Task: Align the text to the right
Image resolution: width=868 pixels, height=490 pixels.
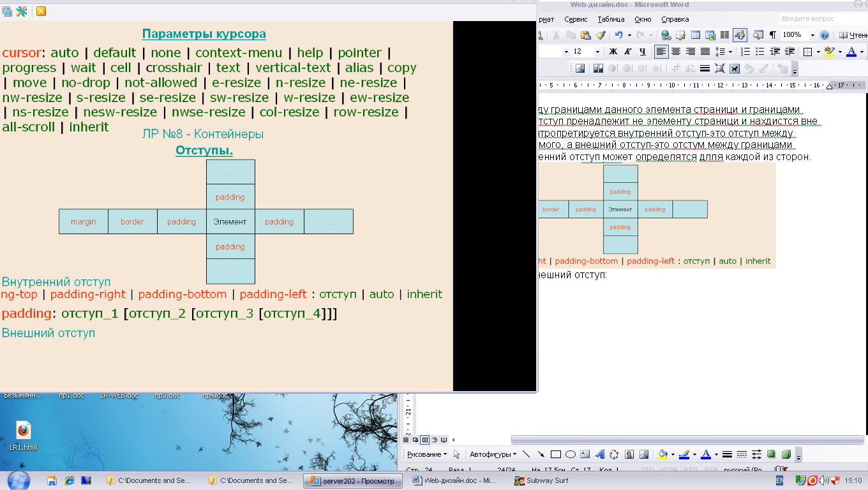Action: click(x=691, y=52)
